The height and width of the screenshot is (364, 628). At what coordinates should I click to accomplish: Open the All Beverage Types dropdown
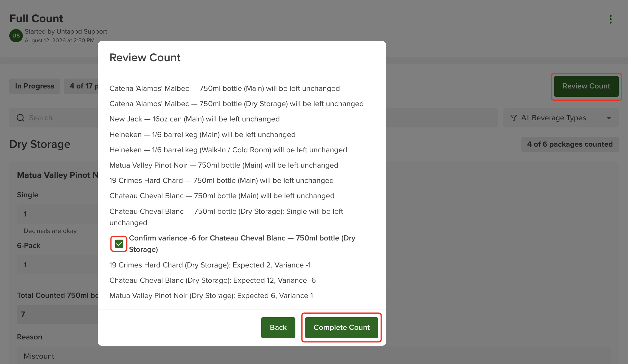(561, 118)
